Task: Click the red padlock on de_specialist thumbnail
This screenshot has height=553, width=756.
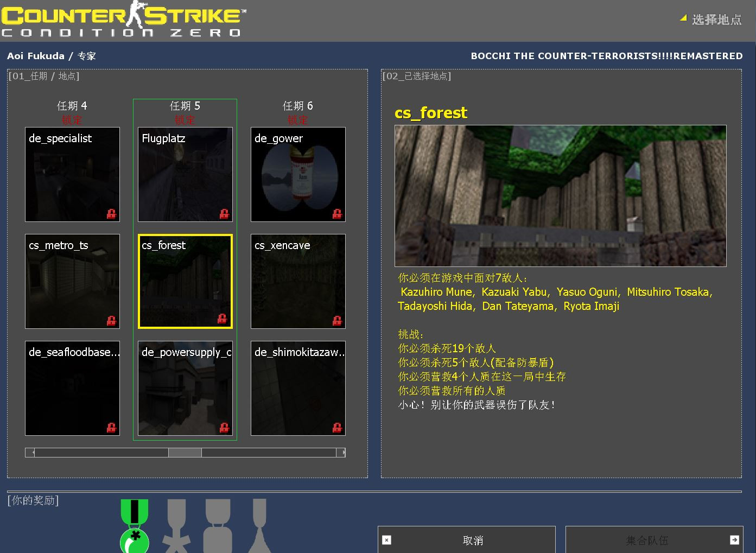Action: (112, 214)
